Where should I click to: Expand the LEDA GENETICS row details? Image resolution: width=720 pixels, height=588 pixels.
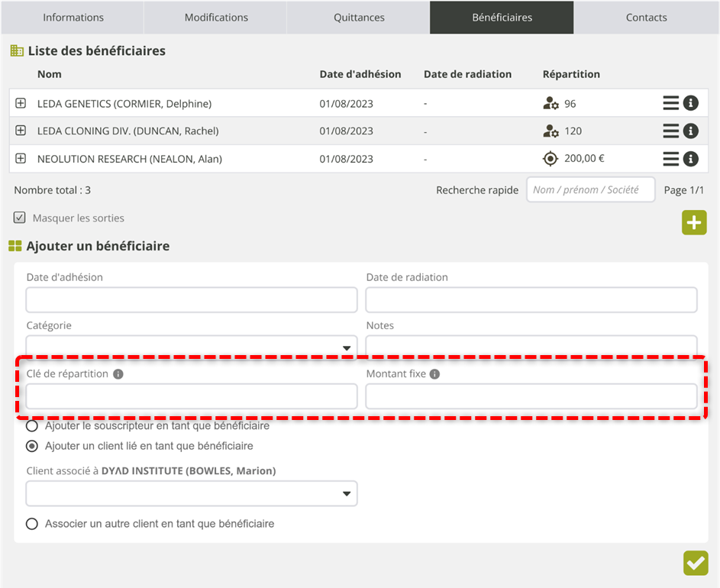[21, 103]
